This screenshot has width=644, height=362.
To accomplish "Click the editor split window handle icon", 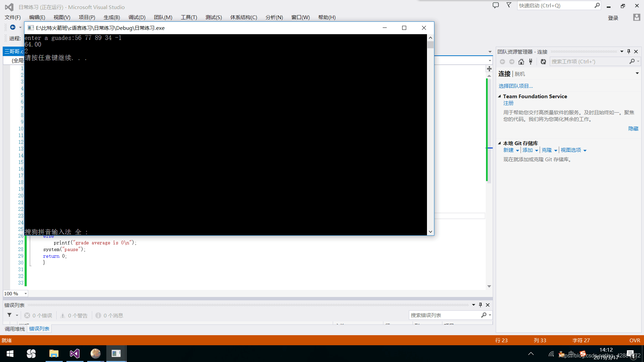I will coord(489,69).
